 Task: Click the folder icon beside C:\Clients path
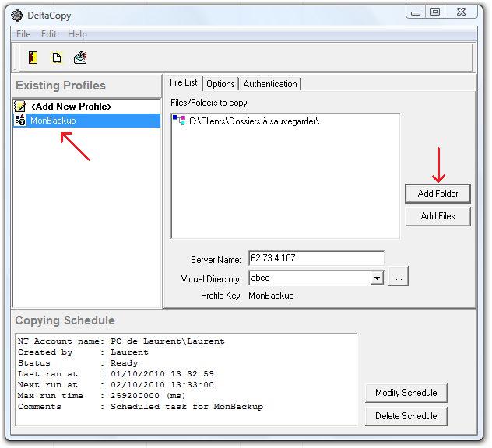point(179,121)
